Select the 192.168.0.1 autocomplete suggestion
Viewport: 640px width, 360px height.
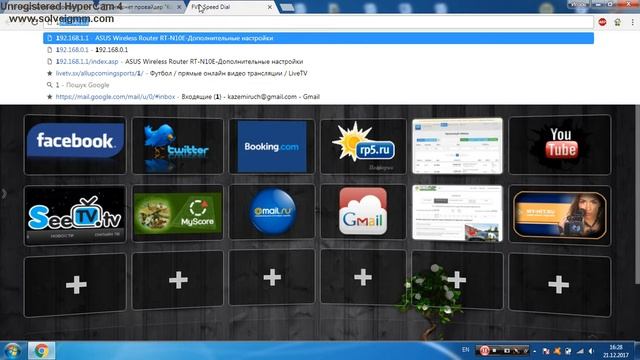318,50
